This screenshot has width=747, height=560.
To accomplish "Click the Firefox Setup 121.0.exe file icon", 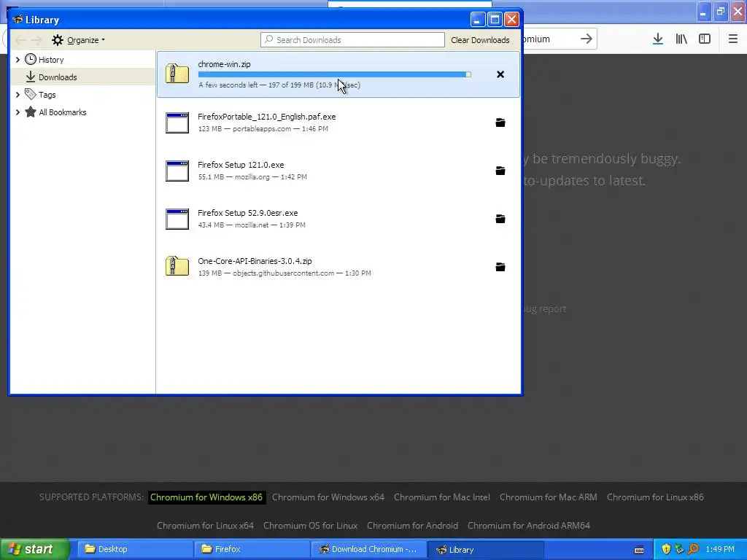I will pos(177,171).
